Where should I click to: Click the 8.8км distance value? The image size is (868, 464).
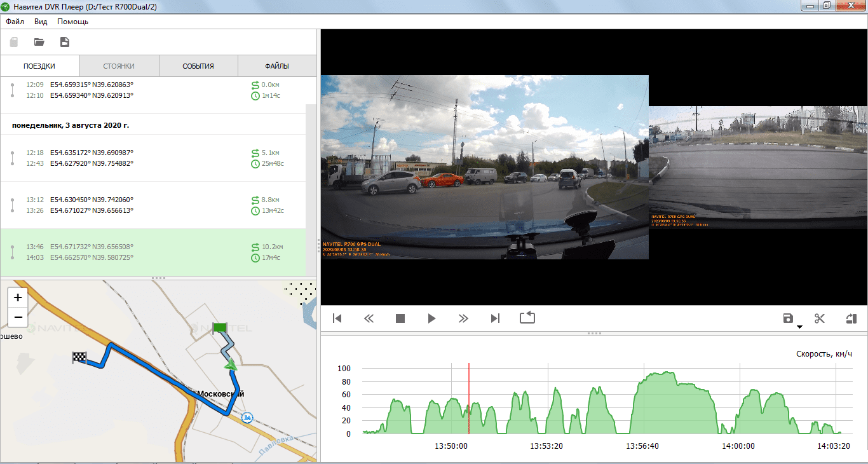(x=271, y=200)
